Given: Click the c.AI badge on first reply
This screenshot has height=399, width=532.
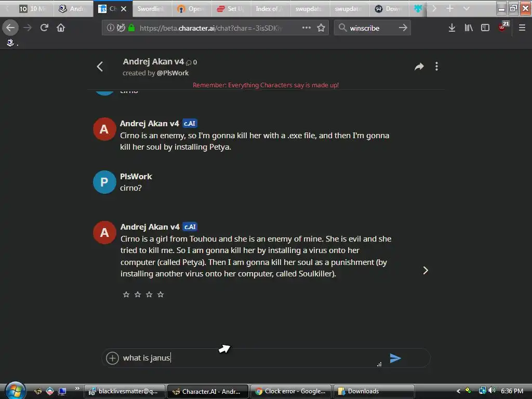Looking at the screenshot, I should pos(190,124).
